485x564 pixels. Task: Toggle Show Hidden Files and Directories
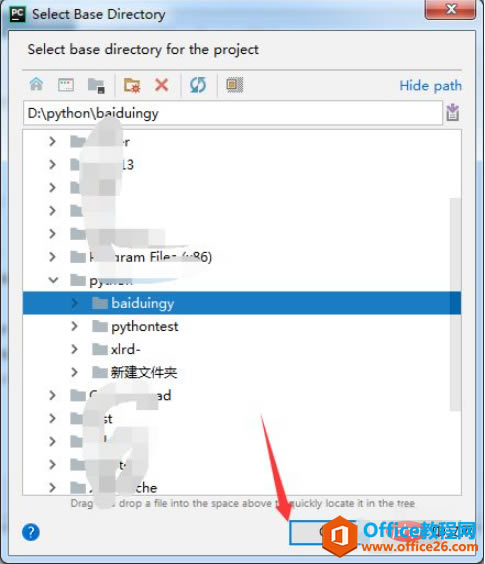tap(235, 85)
